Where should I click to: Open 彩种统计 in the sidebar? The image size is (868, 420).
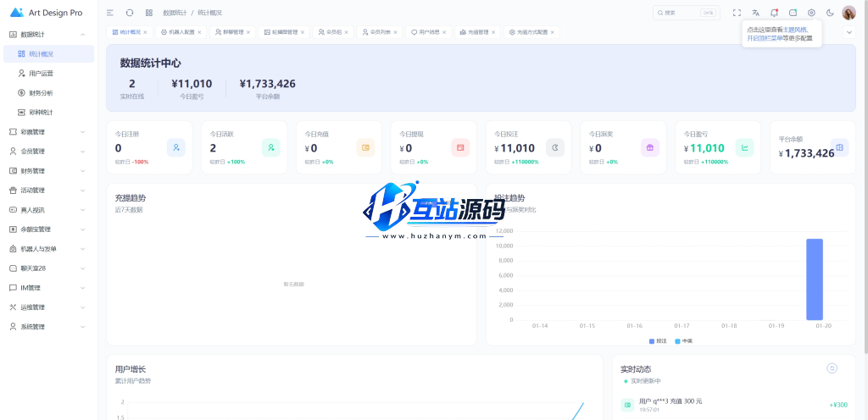pos(48,112)
